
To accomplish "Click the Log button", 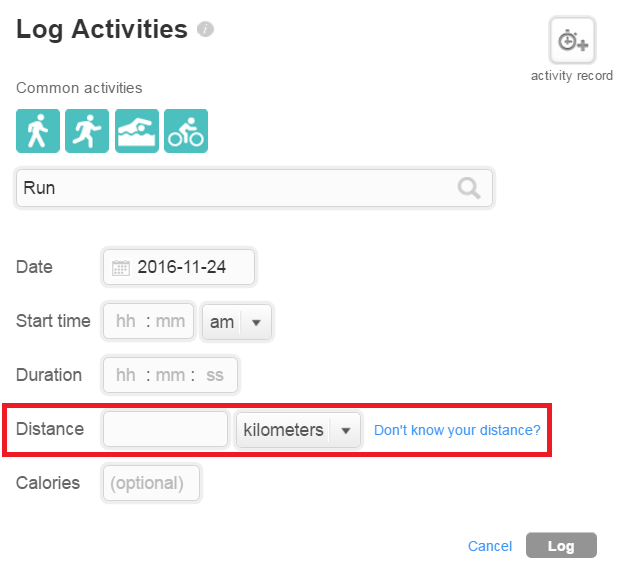I will 561,545.
